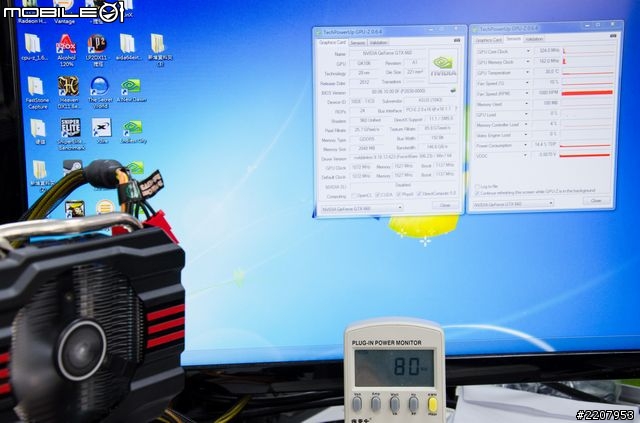Launch The Secret World shortcut
The width and height of the screenshot is (640, 423).
coord(100,93)
